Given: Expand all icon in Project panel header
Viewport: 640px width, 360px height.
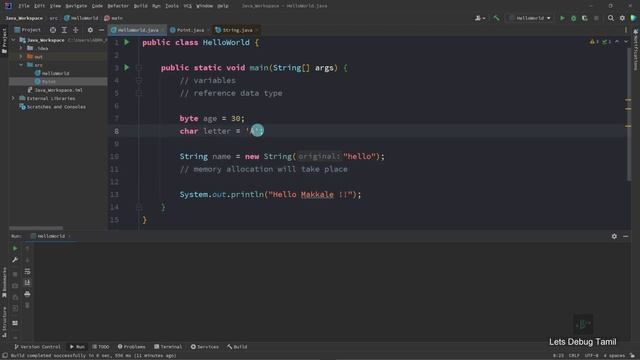Looking at the screenshot, I should [64, 30].
